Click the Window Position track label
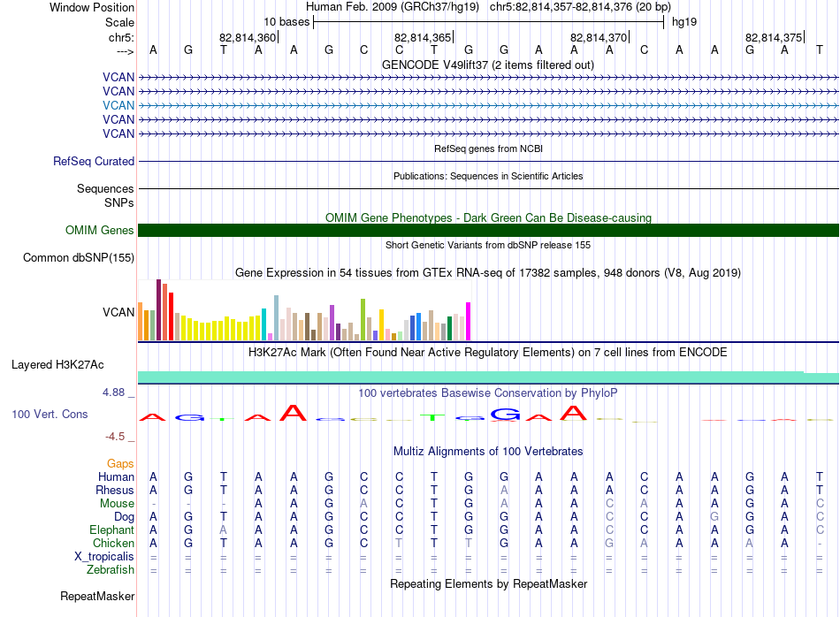This screenshot has height=617, width=840. tap(92, 7)
